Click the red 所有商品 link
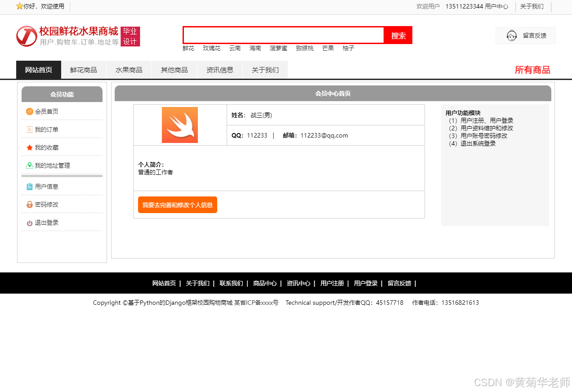The height and width of the screenshot is (392, 572). 532,70
